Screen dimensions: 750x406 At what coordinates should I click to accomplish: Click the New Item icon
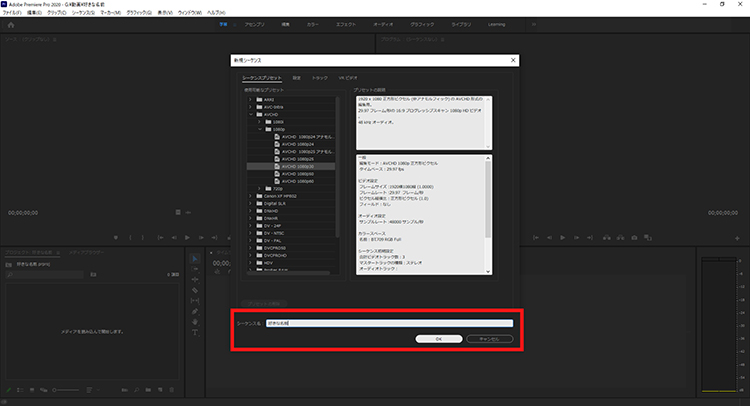point(160,390)
